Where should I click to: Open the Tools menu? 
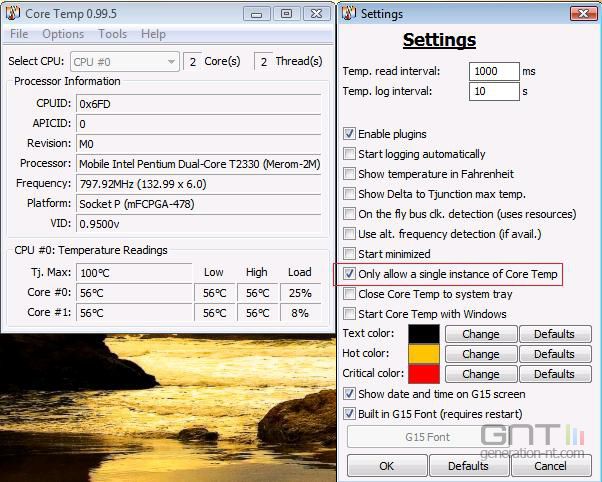pos(112,34)
